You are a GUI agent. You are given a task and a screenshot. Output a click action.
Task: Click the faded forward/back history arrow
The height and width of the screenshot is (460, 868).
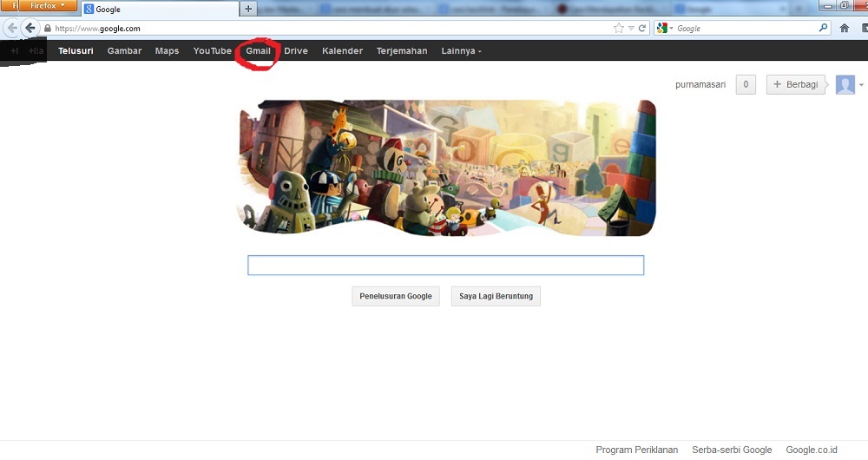click(x=12, y=29)
